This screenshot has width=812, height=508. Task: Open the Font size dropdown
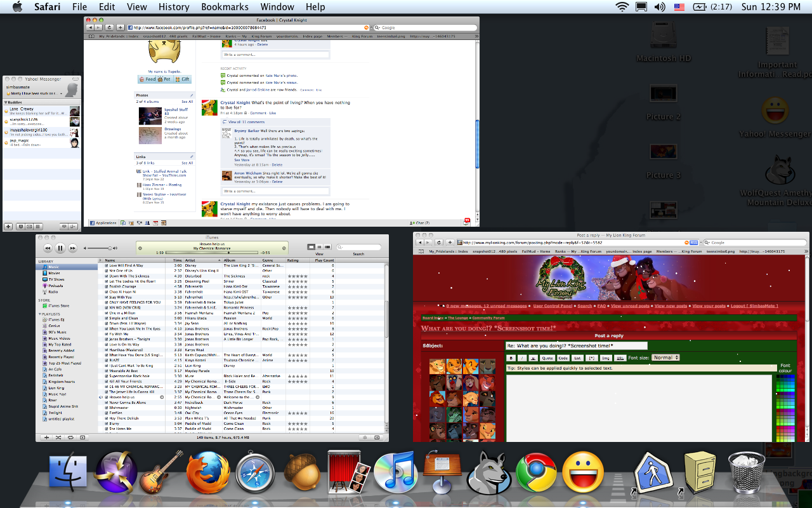[x=665, y=358]
